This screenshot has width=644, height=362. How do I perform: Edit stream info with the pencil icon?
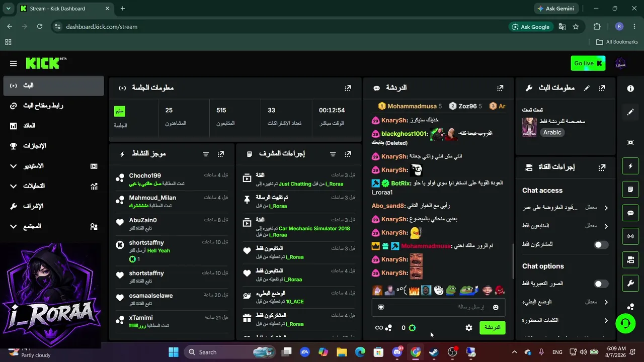pyautogui.click(x=587, y=88)
